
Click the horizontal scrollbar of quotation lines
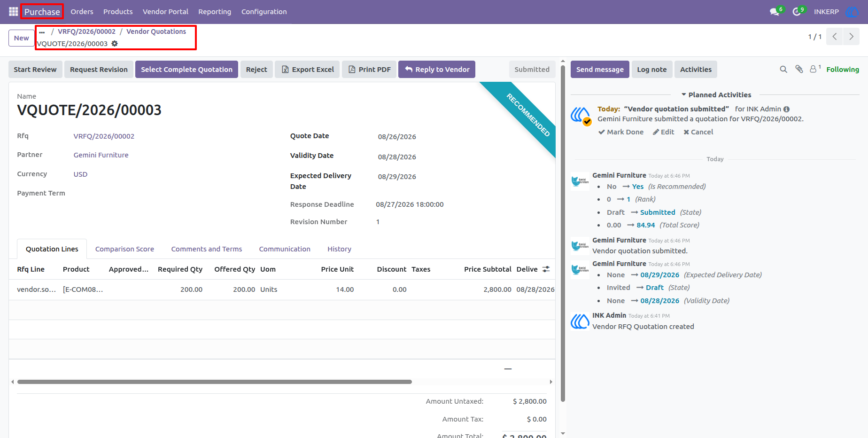pyautogui.click(x=215, y=382)
